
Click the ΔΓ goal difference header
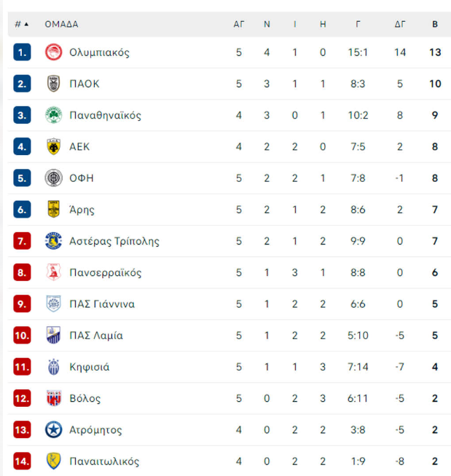click(400, 24)
